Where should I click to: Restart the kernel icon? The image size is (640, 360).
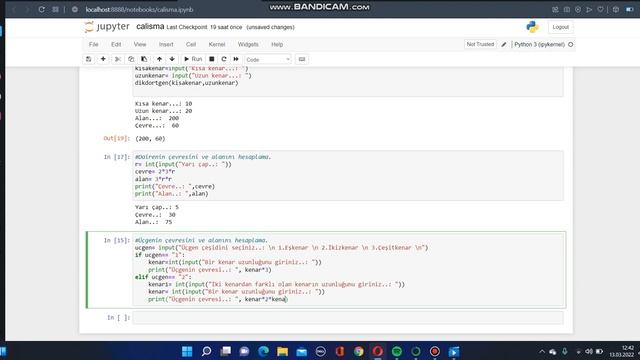224,59
